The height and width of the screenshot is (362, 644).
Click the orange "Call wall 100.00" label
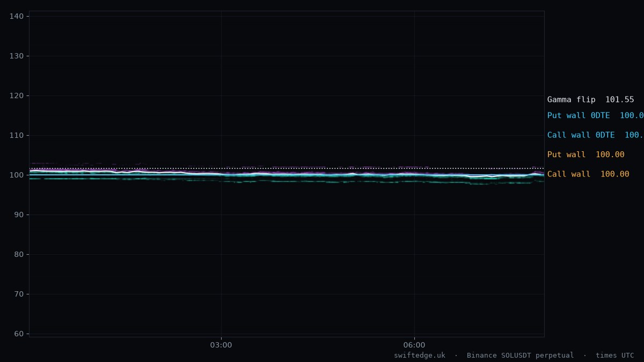(588, 174)
